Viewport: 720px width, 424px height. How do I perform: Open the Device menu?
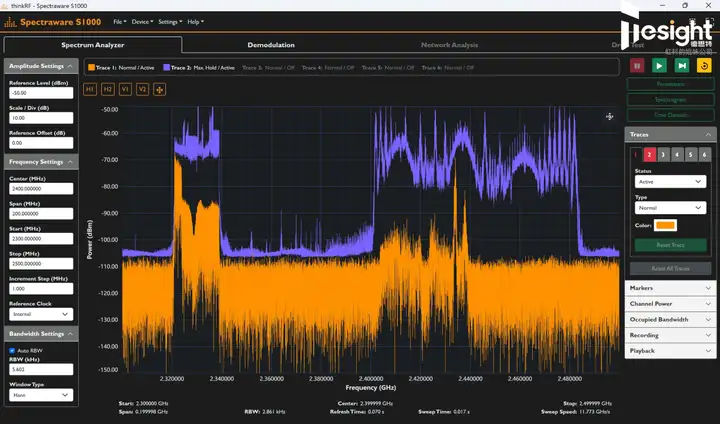141,21
